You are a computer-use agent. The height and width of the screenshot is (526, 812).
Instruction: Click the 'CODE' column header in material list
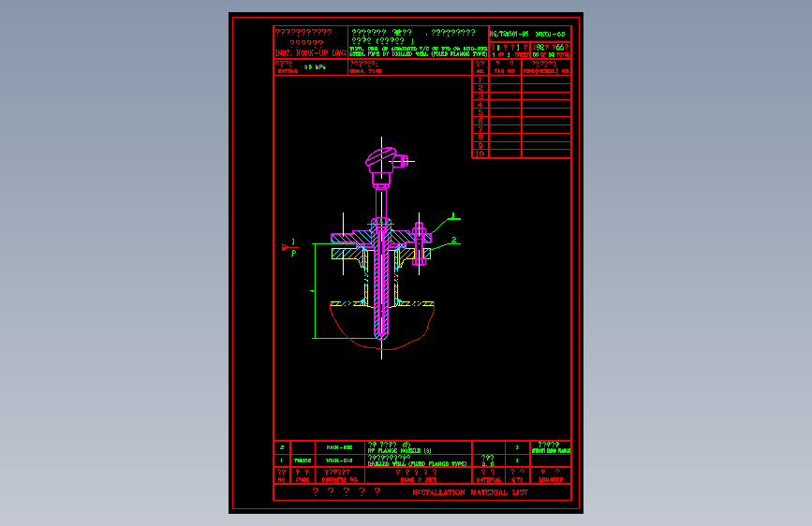coord(303,480)
